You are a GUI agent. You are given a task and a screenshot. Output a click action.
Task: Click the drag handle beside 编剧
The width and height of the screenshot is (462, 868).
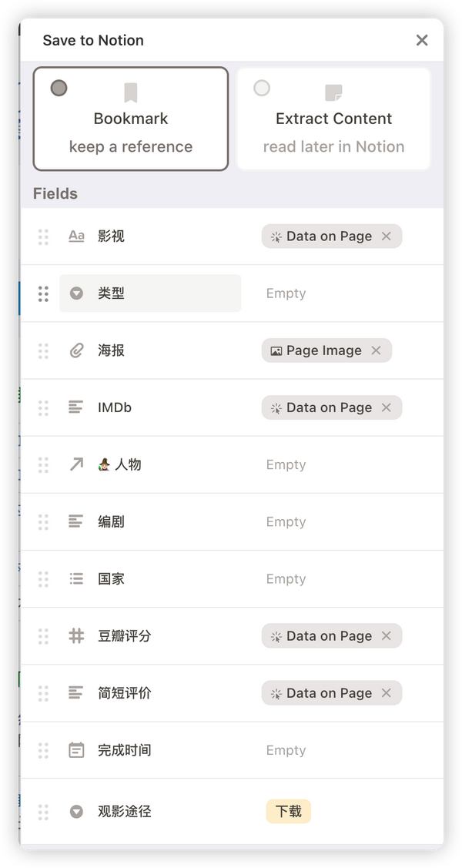click(x=43, y=521)
